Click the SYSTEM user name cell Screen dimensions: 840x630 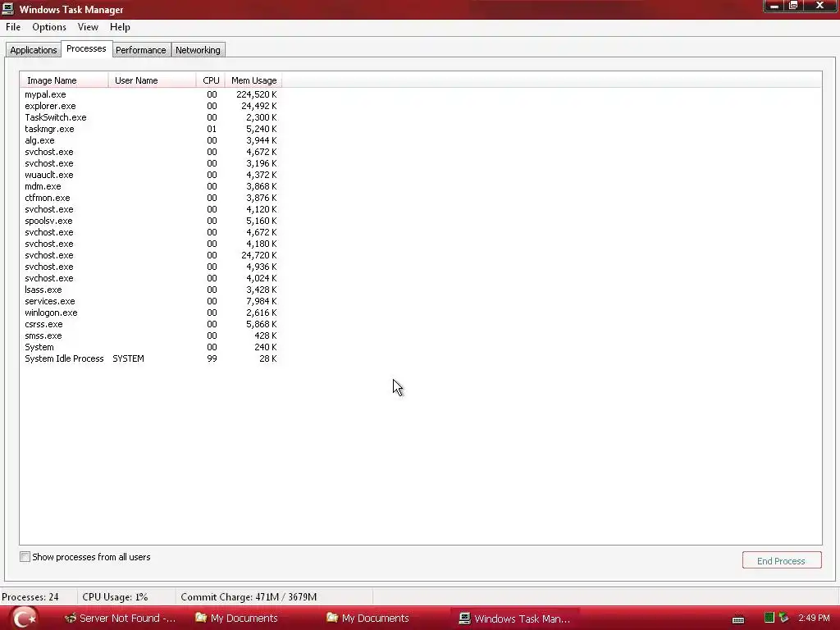point(128,359)
